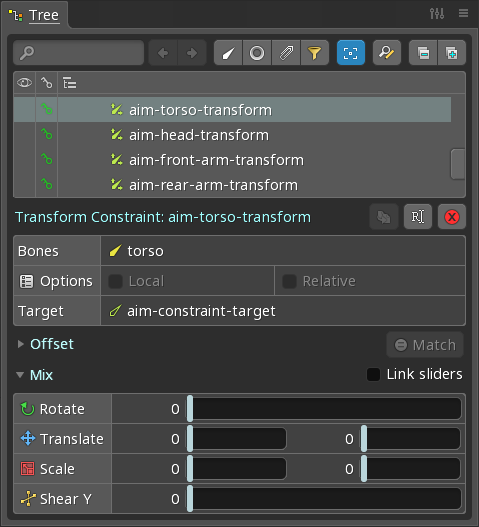Viewport: 479px width, 527px height.
Task: Open the tree hierarchy column header
Action: click(70, 83)
